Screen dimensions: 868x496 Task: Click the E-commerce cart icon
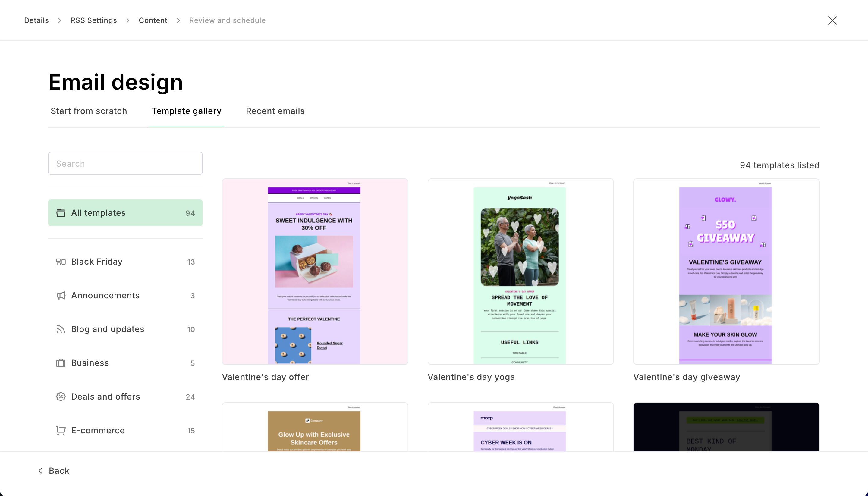[x=61, y=430]
